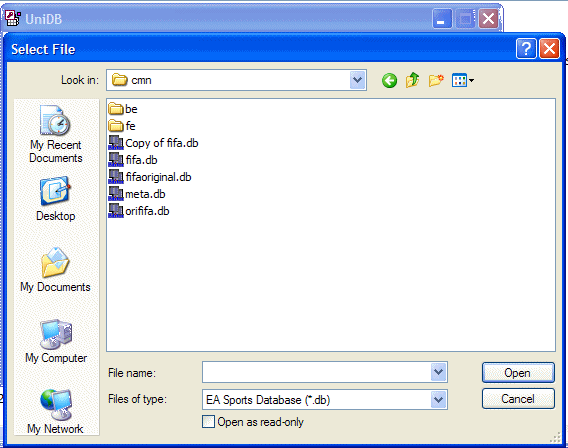Viewport: 568px width, 448px height.
Task: Select the meta.db file icon
Action: tap(116, 194)
